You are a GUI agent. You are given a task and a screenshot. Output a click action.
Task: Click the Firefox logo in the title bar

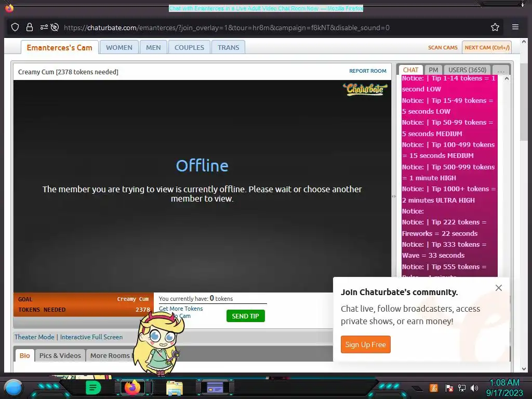(x=9, y=7)
